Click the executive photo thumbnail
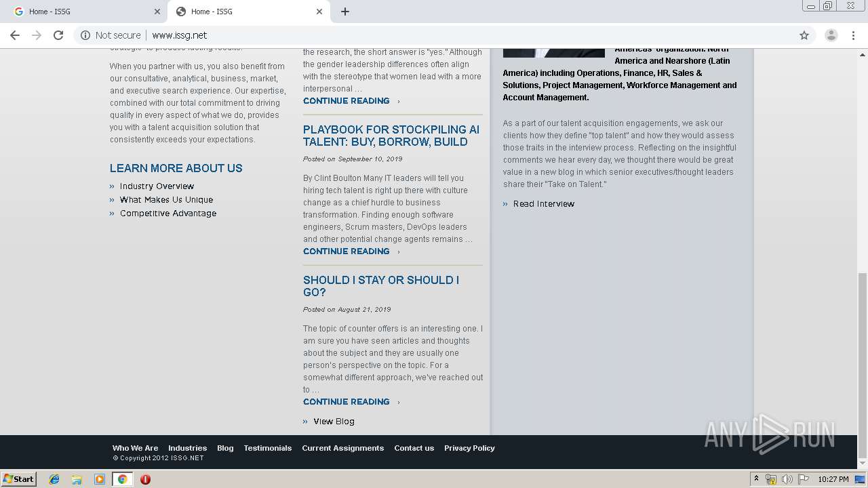868x488 pixels. tap(554, 53)
